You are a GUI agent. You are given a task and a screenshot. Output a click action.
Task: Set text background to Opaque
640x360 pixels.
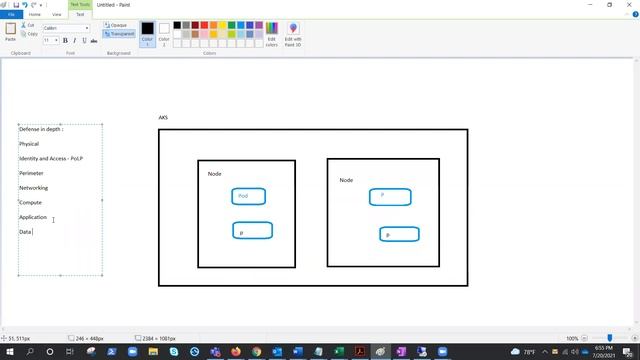[x=116, y=25]
